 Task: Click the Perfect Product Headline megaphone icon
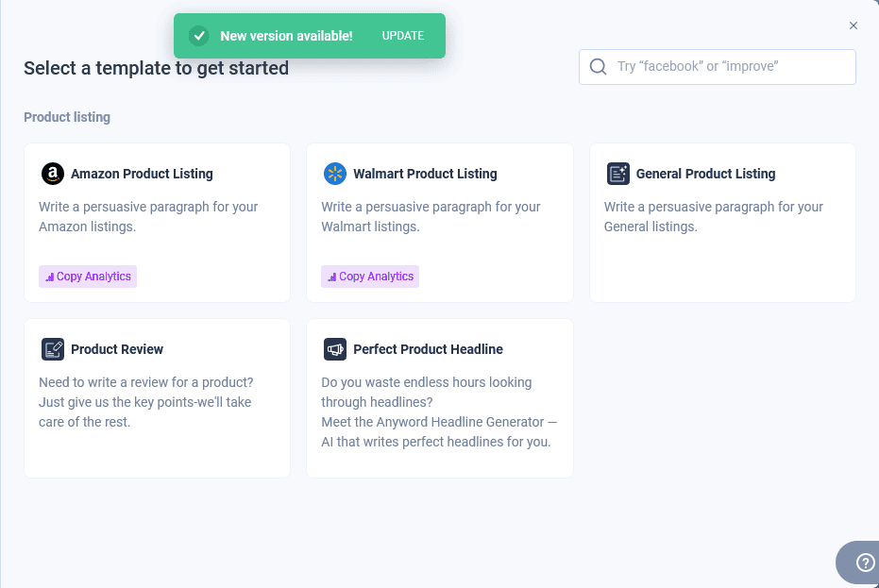coord(335,349)
